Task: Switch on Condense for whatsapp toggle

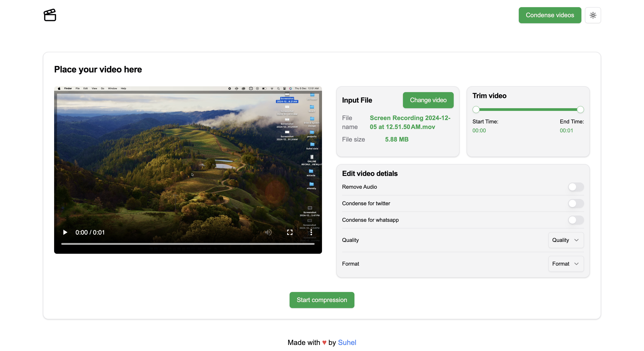Action: [x=576, y=220]
